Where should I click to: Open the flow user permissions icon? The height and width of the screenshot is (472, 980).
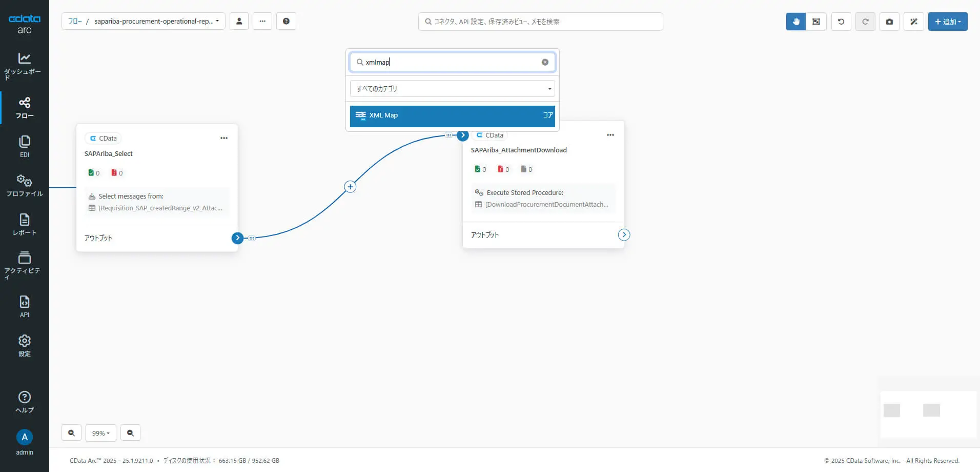(x=239, y=21)
